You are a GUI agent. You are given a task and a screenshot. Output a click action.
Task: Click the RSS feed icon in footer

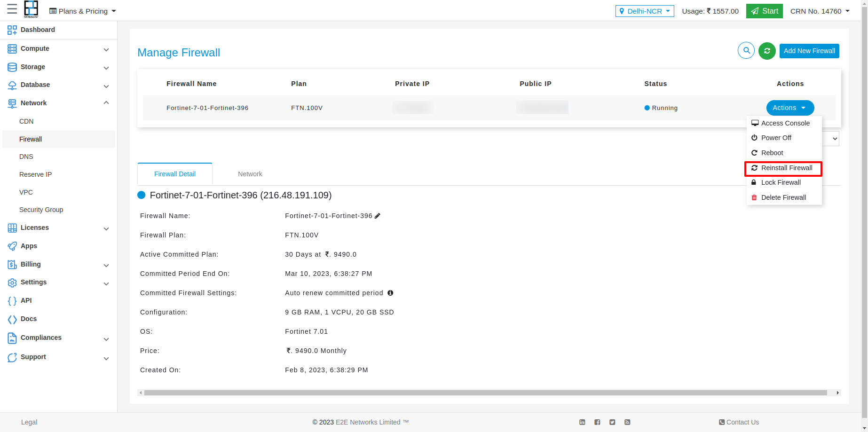click(x=627, y=422)
